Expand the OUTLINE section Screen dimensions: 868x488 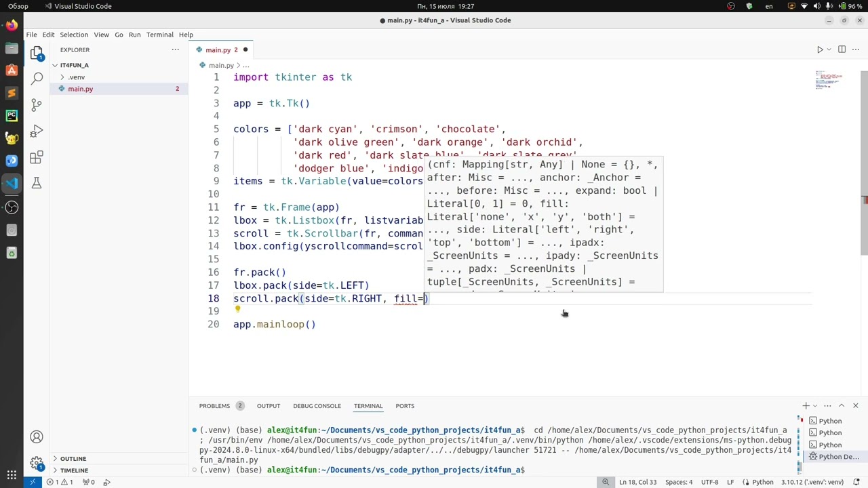click(73, 459)
